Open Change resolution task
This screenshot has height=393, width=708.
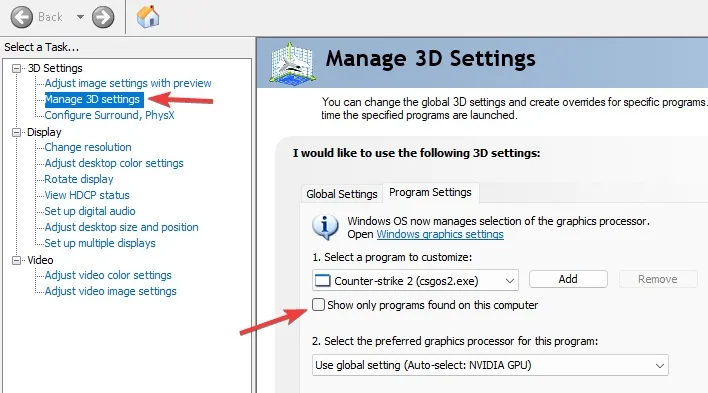(88, 147)
